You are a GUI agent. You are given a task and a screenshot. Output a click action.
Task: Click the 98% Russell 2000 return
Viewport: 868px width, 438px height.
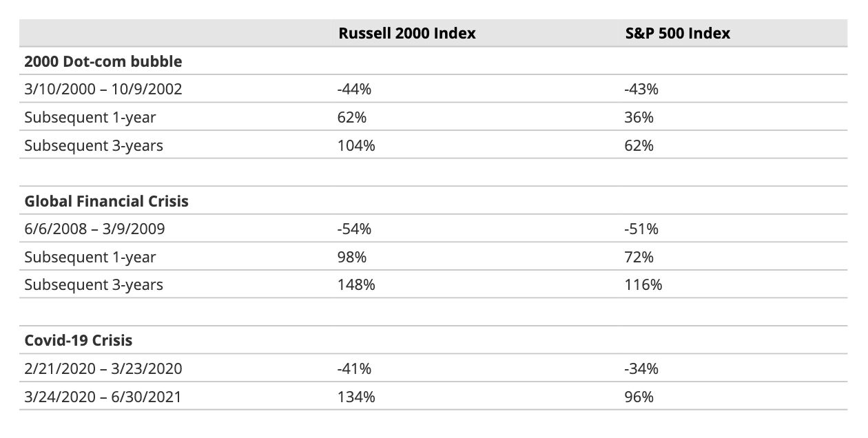pos(352,257)
